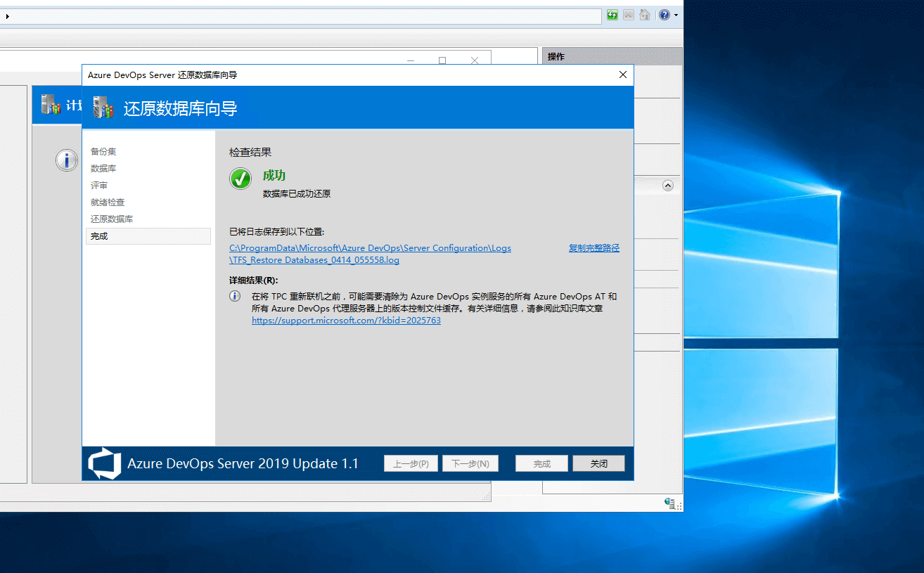Select the 备份集 step in wizard sidebar
The height and width of the screenshot is (573, 924).
point(103,151)
